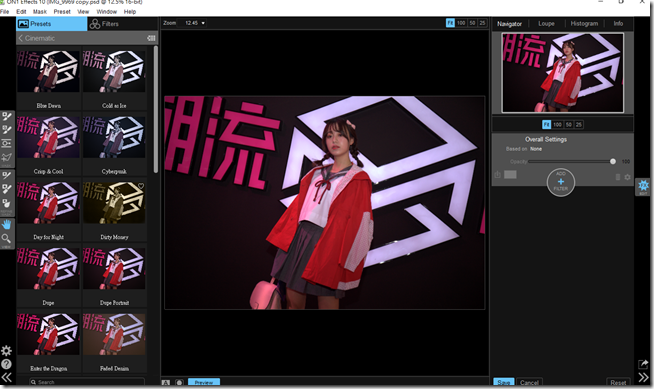654x389 pixels.
Task: Click the share export arrow icon
Action: (643, 364)
